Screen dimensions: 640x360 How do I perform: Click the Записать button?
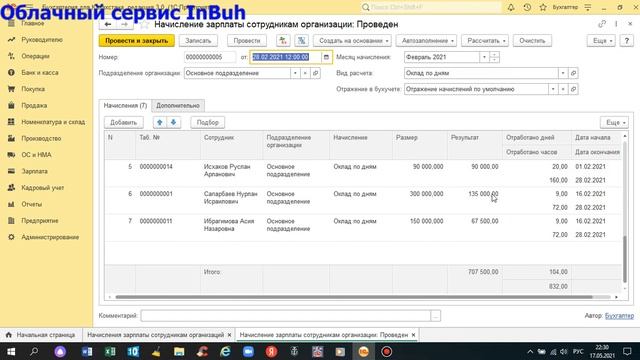click(198, 40)
